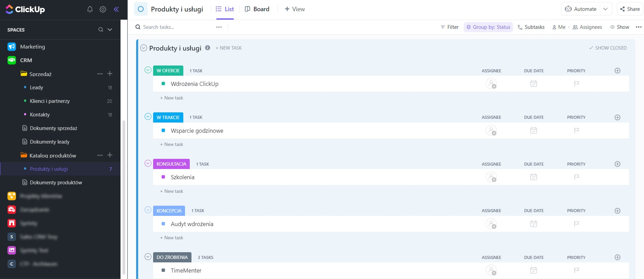The height and width of the screenshot is (279, 644).
Task: Open view toolbar more options
Action: coord(639,27)
